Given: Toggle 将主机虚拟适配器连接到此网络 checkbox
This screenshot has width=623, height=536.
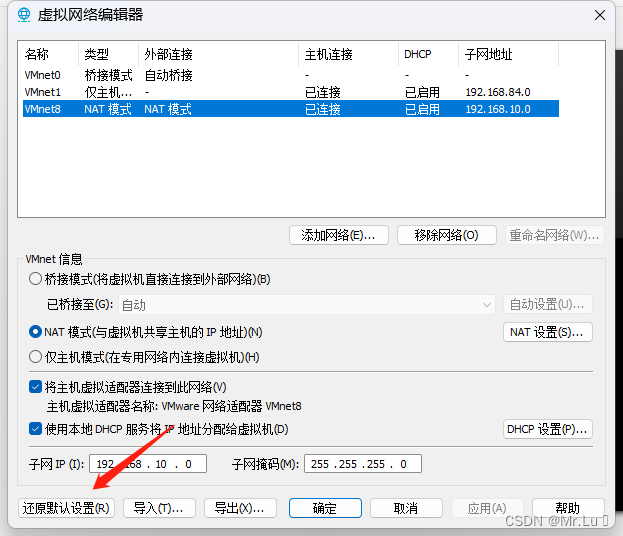Looking at the screenshot, I should pyautogui.click(x=35, y=387).
